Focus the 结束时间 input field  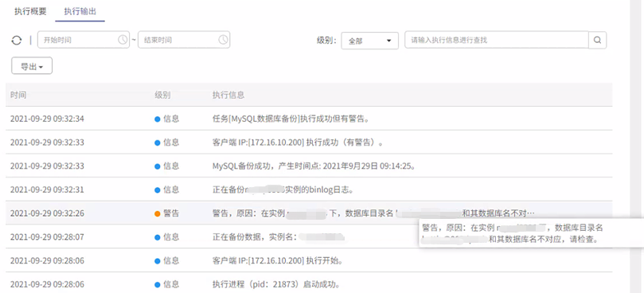click(184, 40)
